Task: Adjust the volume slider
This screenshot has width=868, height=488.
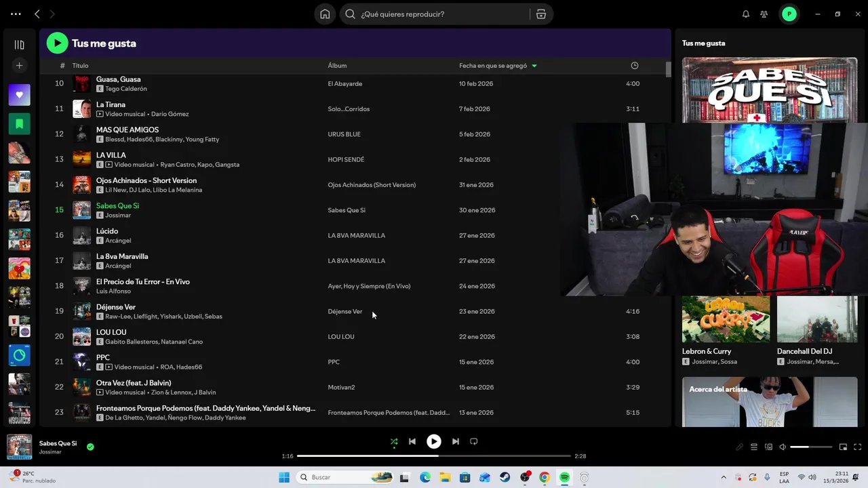Action: pos(811,447)
